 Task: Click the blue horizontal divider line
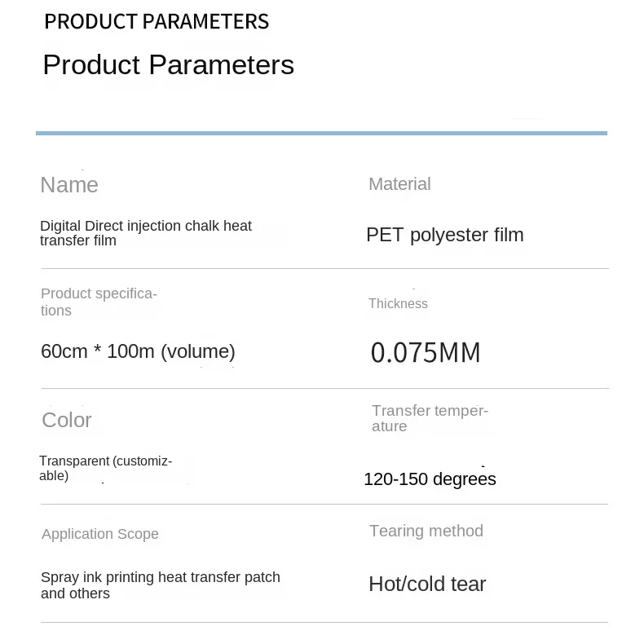click(x=321, y=133)
